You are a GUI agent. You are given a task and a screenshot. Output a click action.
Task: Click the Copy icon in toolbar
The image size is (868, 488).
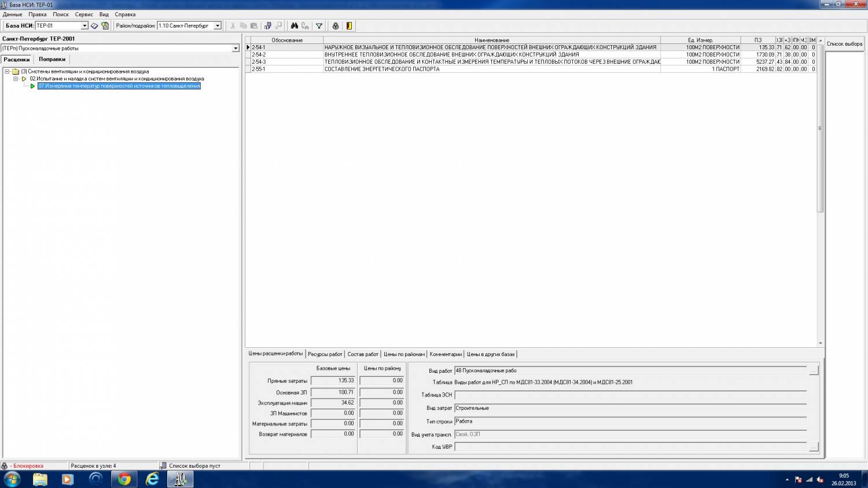click(243, 26)
